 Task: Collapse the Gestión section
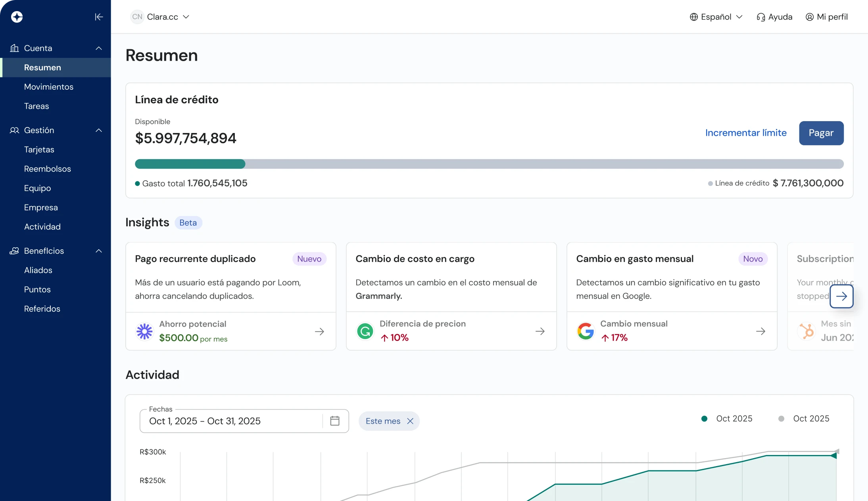(99, 130)
